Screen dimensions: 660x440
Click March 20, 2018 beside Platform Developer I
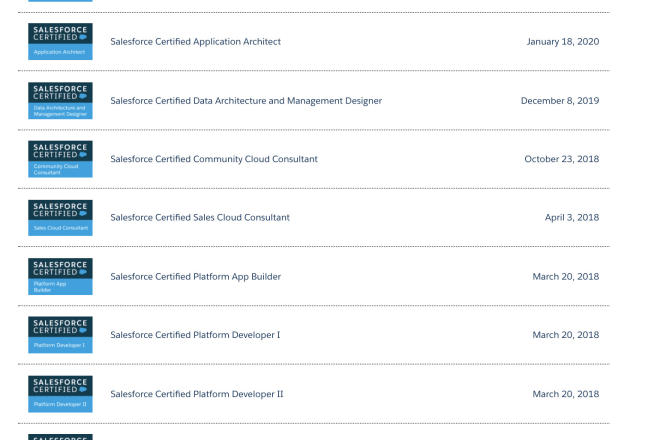tap(566, 335)
